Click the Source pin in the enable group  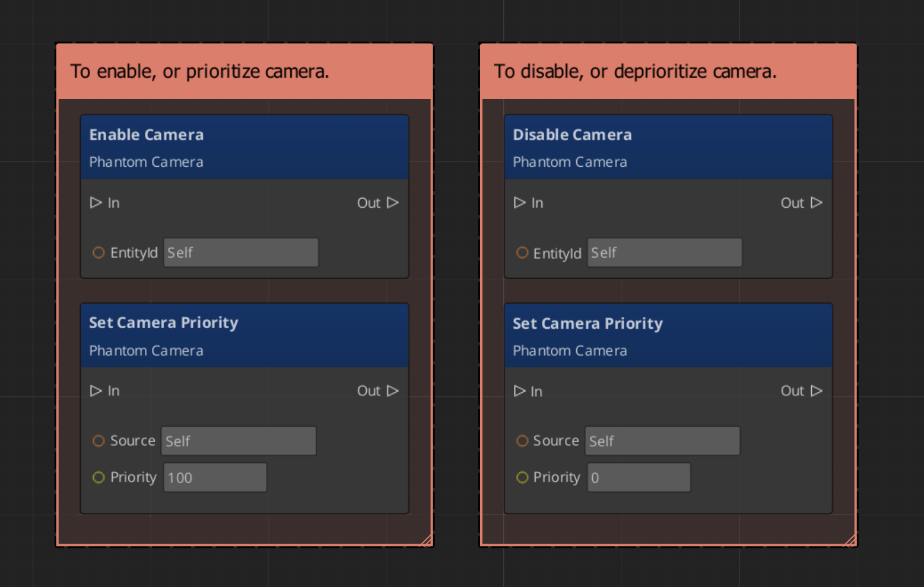tap(99, 441)
